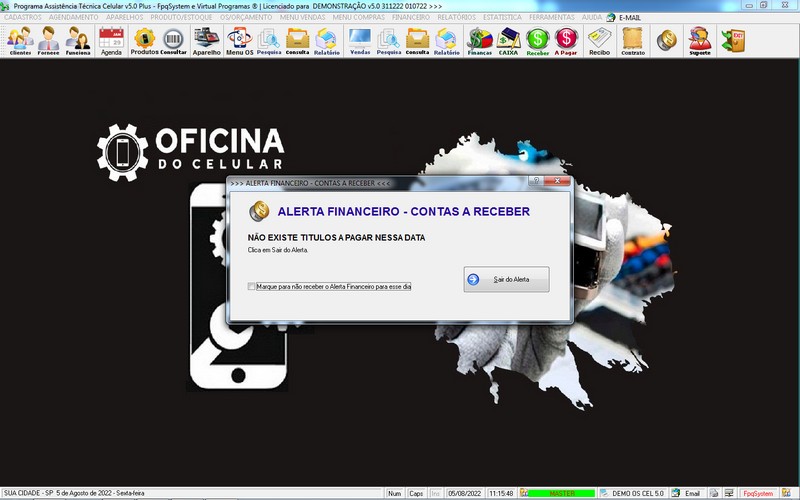Open the Suporte headset agent icon

[x=700, y=41]
